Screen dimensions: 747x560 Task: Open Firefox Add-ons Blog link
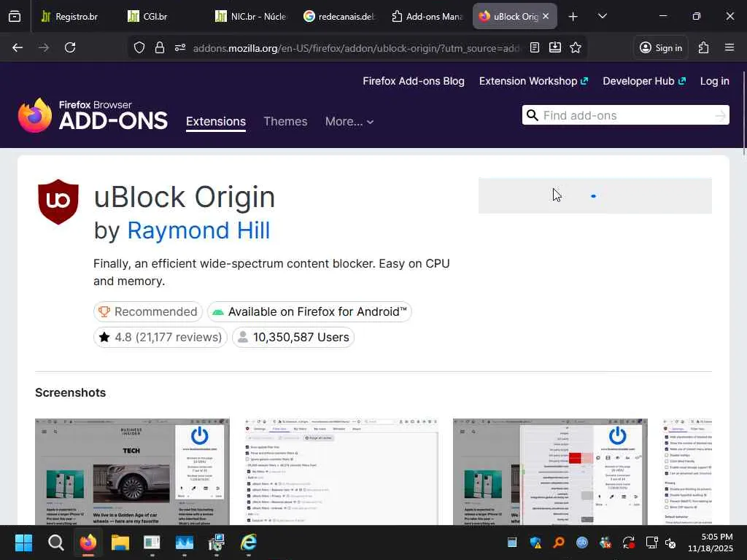pos(413,82)
